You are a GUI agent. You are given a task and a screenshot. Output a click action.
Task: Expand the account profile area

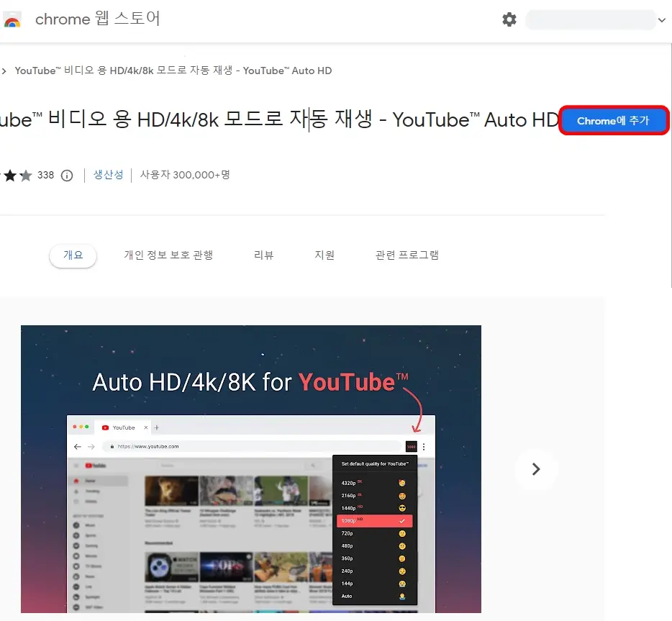click(591, 19)
